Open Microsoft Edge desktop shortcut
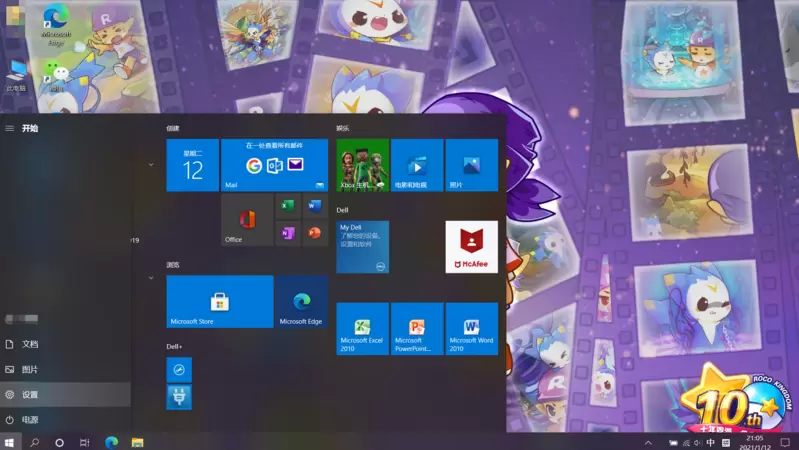This screenshot has width=799, height=450. click(56, 25)
